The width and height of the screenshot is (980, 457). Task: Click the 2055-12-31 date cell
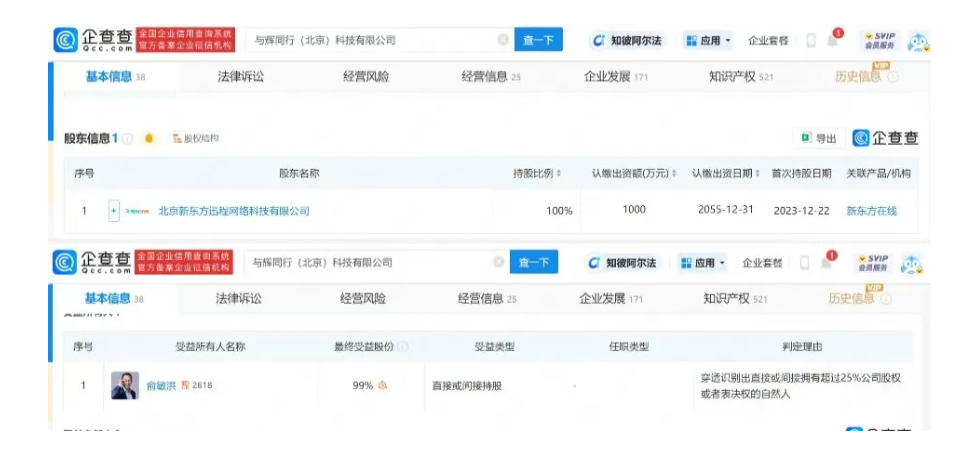(726, 210)
